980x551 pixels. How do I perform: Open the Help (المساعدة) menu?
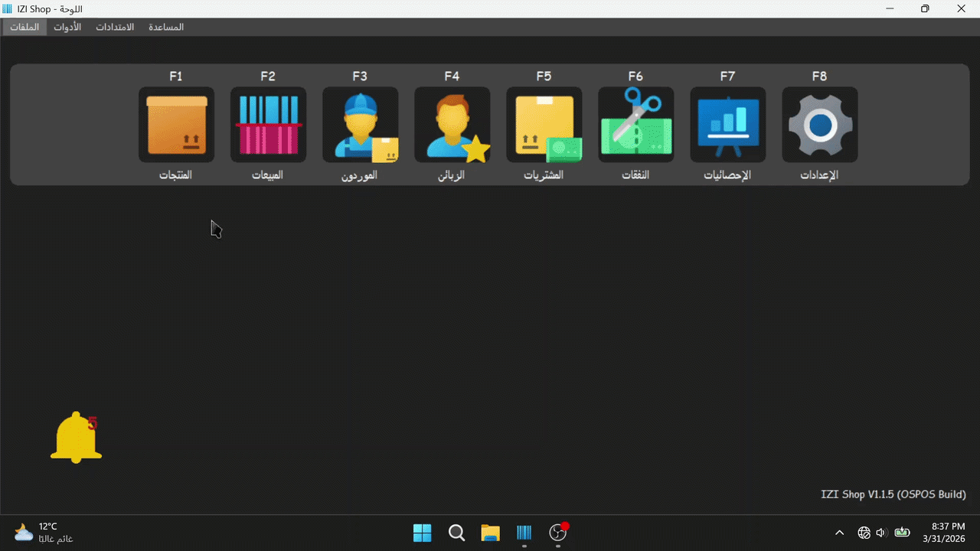click(166, 27)
